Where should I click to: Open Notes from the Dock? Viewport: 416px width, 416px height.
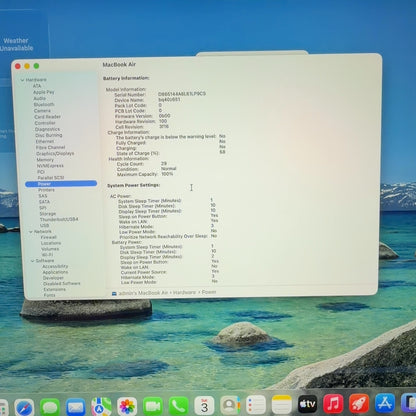click(281, 404)
